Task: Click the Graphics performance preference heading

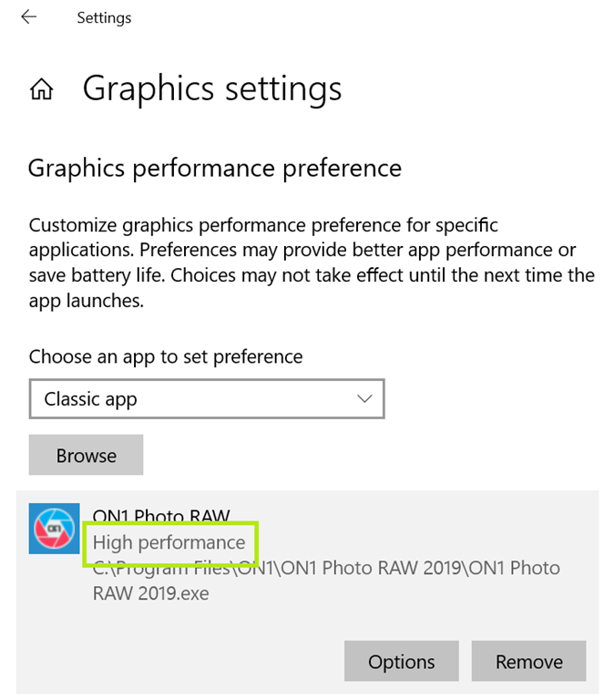Action: pyautogui.click(x=215, y=169)
